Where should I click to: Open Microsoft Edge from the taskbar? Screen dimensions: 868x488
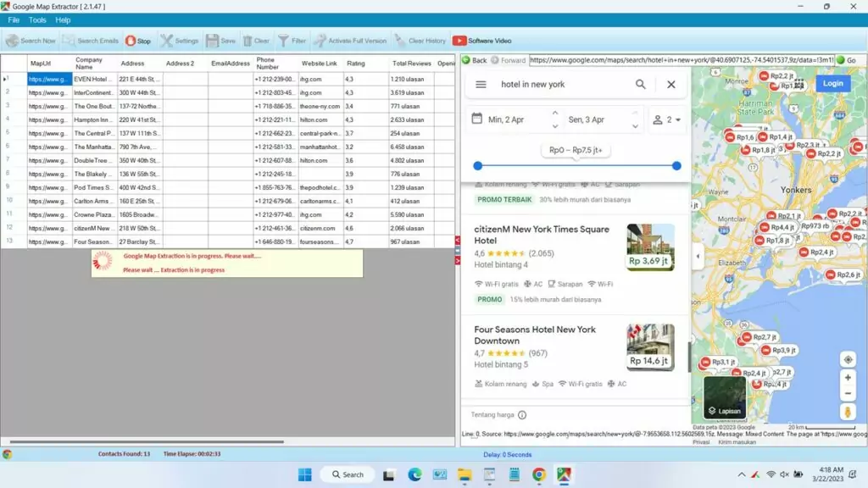[x=415, y=474]
